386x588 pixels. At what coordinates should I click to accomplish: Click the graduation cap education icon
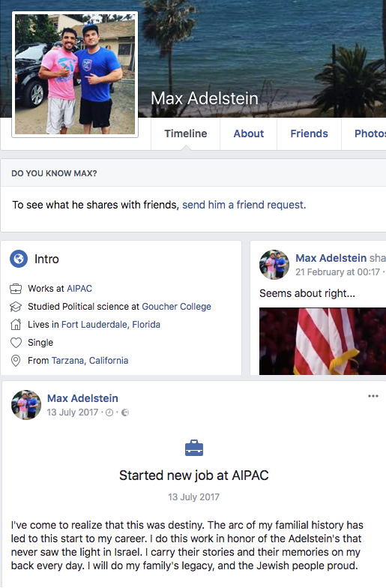click(16, 307)
